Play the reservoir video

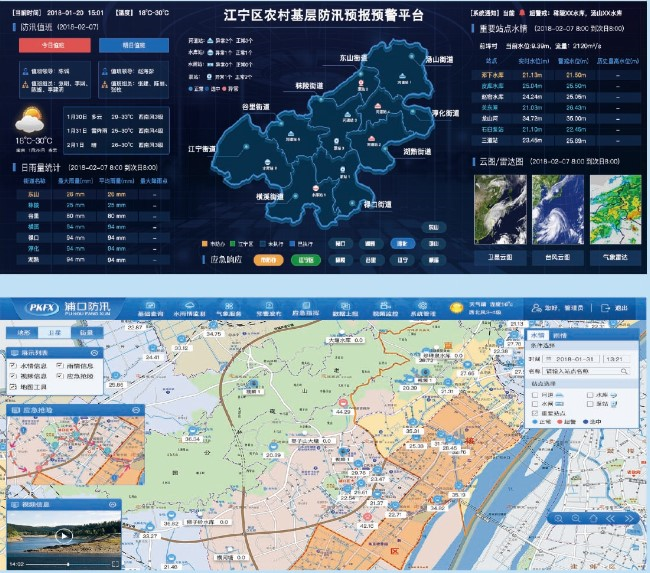pos(63,536)
